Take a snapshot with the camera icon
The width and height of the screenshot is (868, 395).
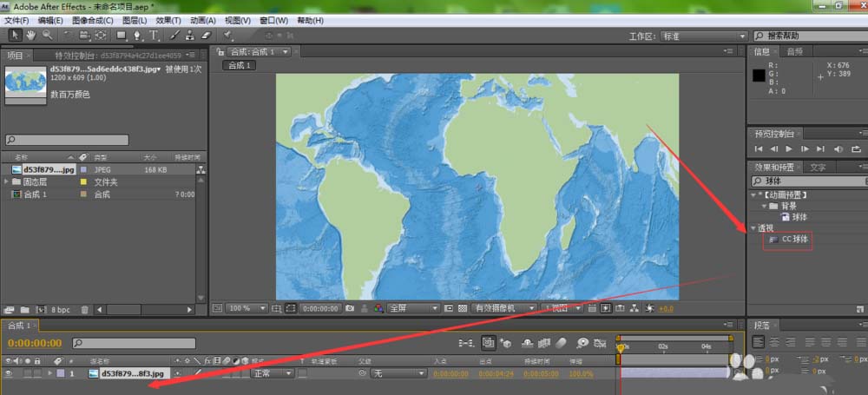(350, 308)
